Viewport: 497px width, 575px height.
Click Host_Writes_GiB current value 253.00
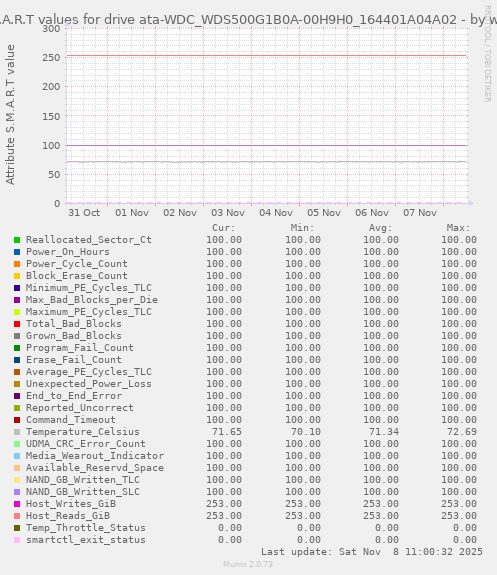pyautogui.click(x=224, y=504)
